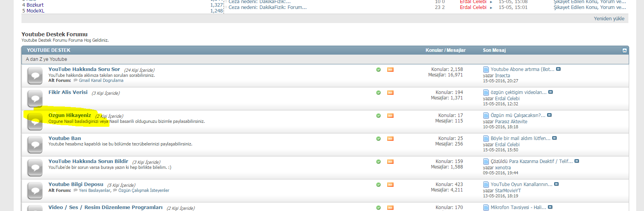
Task: Open the YOUTUBE DESTEK category header link
Action: (48, 50)
